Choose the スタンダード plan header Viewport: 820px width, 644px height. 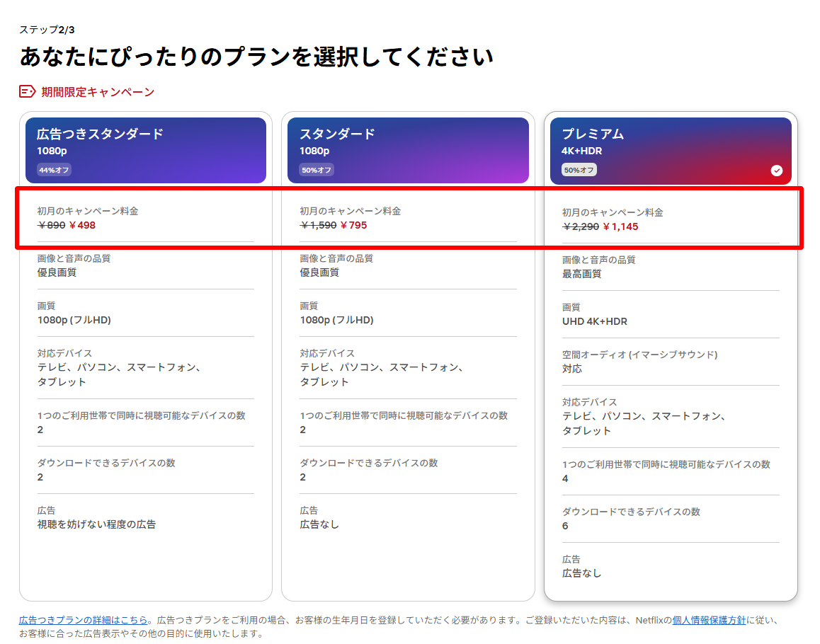click(408, 150)
